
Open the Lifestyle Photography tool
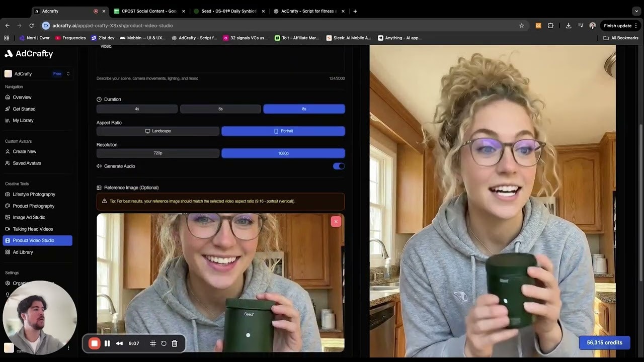[34, 194]
